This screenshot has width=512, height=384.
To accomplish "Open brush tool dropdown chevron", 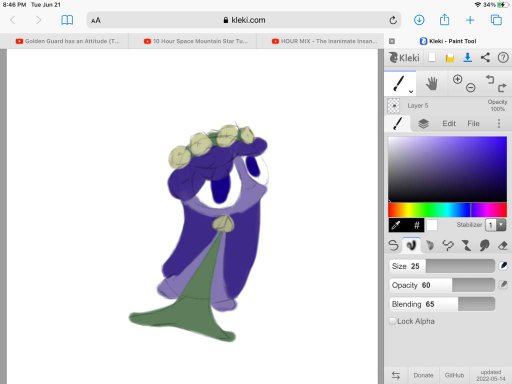I will click(x=411, y=91).
